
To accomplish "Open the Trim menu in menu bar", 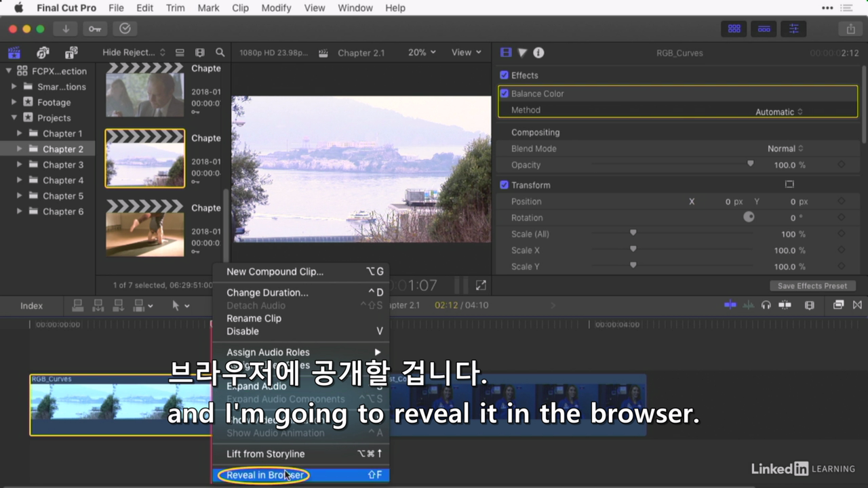I will [x=175, y=8].
